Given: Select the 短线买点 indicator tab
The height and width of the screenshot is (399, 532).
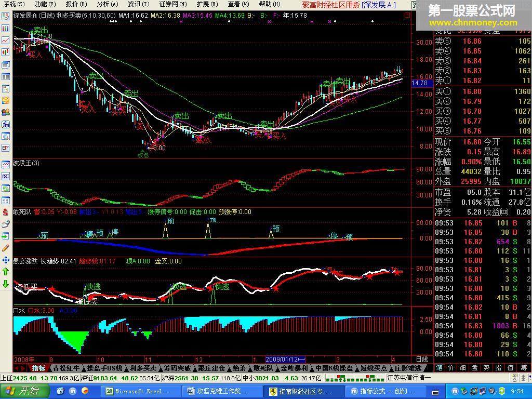Looking at the screenshot, I should (374, 368).
